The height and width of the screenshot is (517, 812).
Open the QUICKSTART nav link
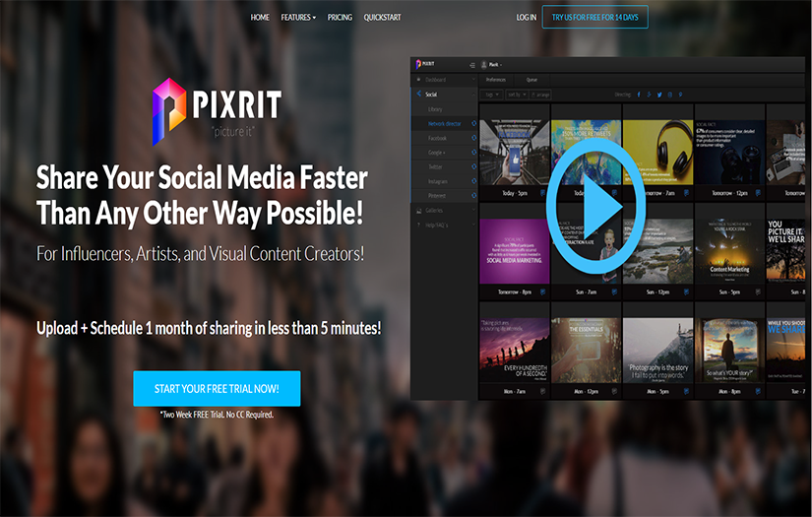pos(382,17)
